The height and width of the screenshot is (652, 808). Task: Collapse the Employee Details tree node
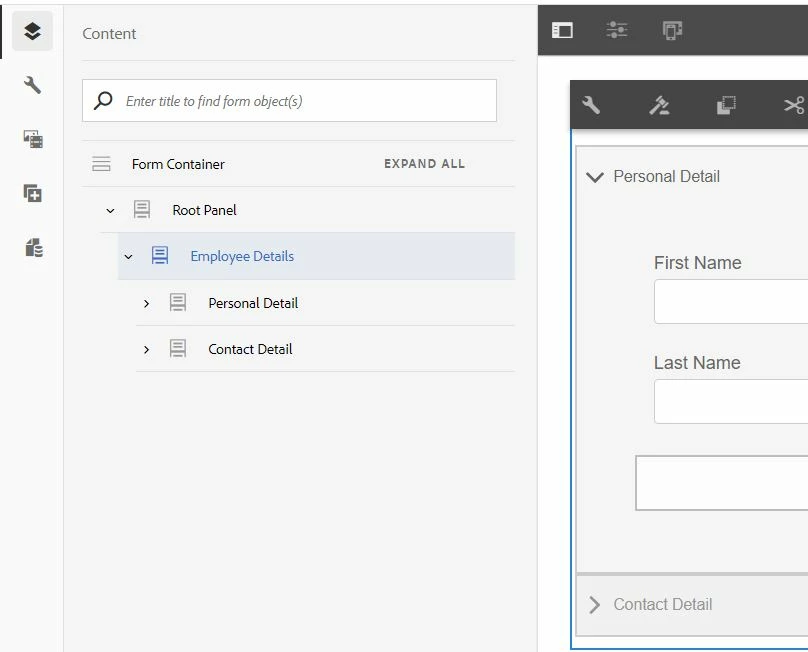click(x=128, y=256)
